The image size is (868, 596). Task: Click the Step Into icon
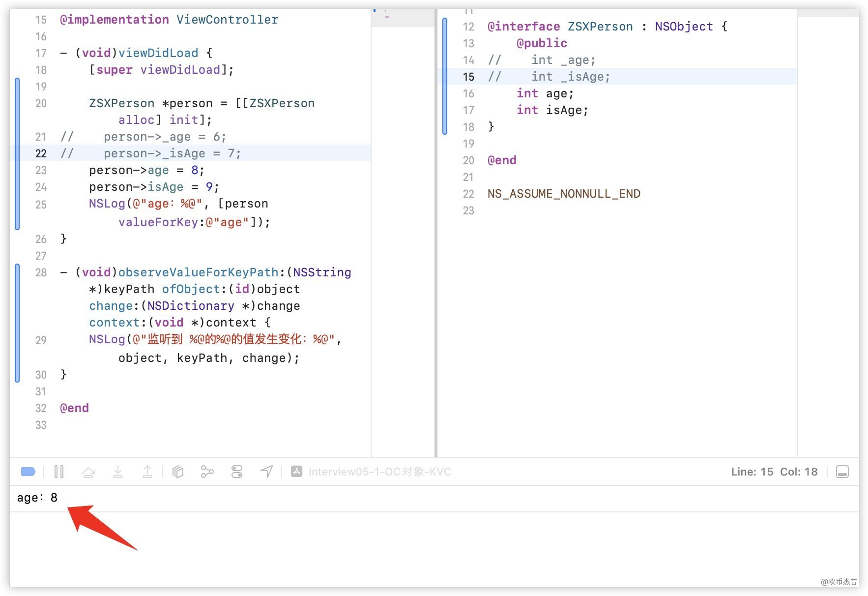[x=118, y=472]
